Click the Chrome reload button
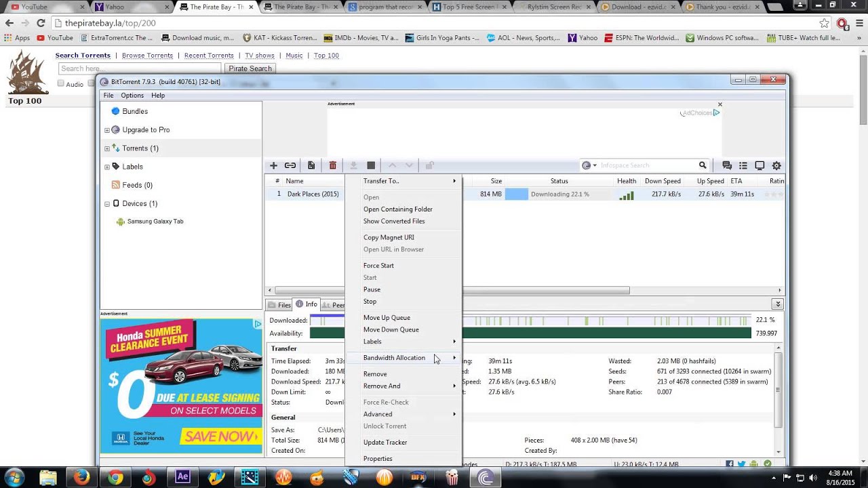This screenshot has height=488, width=868. (x=41, y=23)
